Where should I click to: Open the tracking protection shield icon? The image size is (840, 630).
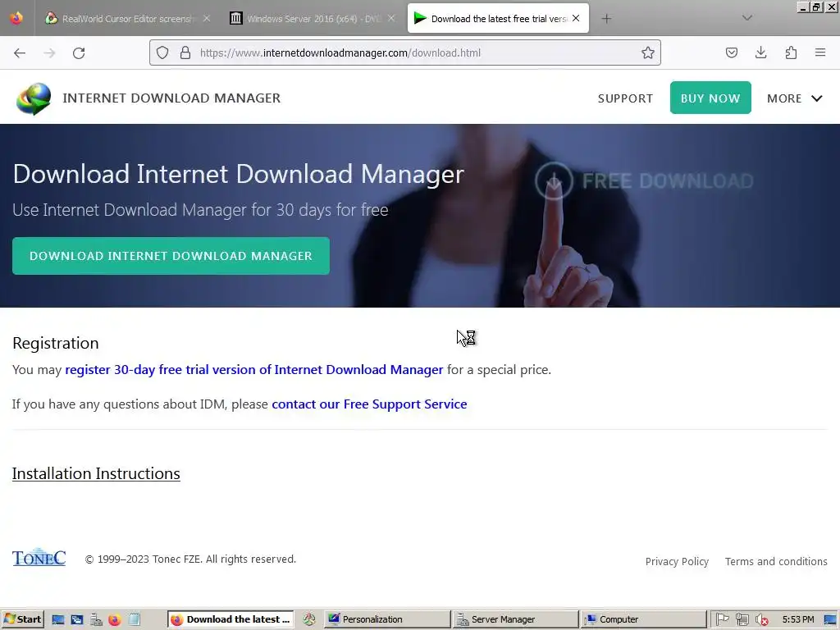pyautogui.click(x=162, y=52)
